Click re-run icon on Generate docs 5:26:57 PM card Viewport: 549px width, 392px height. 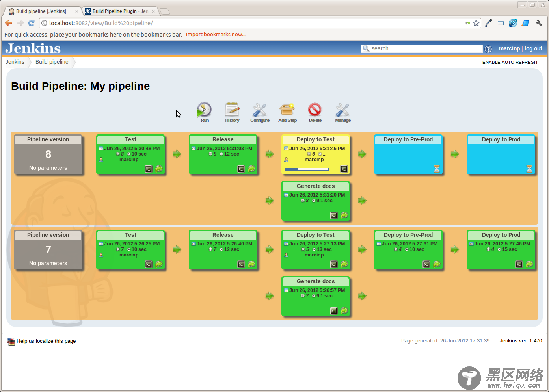tap(344, 311)
